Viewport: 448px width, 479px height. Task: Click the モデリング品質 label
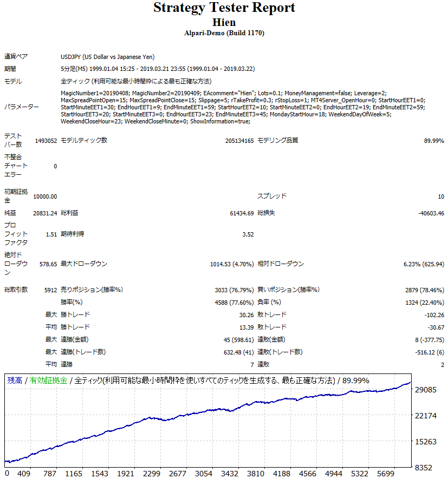click(x=278, y=140)
